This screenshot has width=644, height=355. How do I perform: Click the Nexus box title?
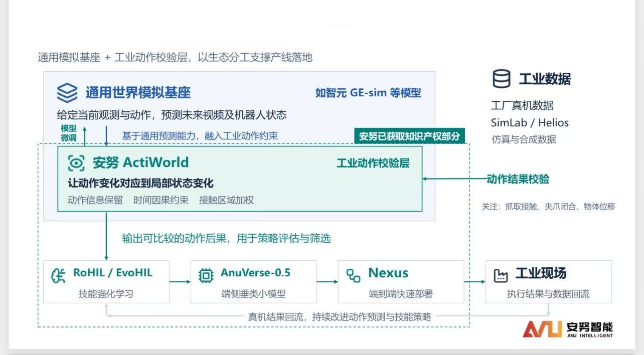coord(388,273)
